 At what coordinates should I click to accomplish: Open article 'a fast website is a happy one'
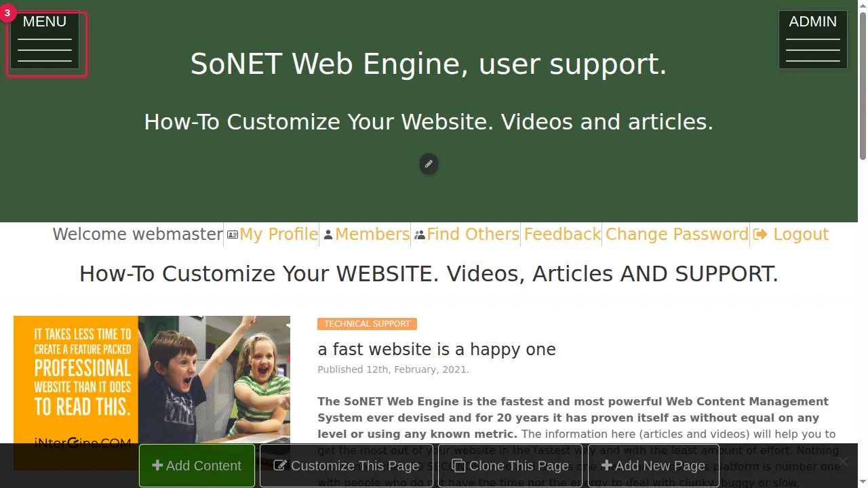[x=437, y=350]
